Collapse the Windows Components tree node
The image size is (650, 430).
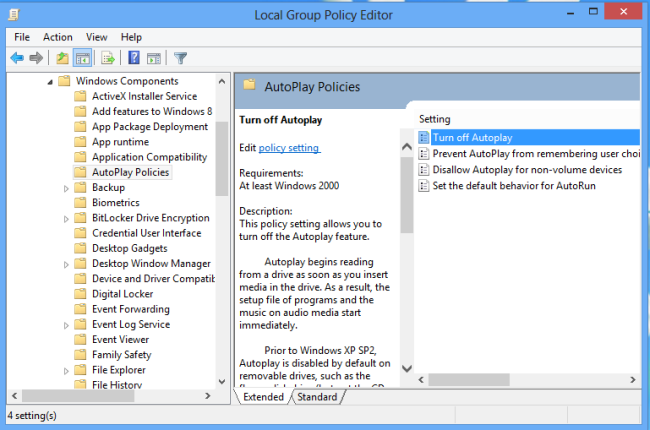[x=50, y=82]
